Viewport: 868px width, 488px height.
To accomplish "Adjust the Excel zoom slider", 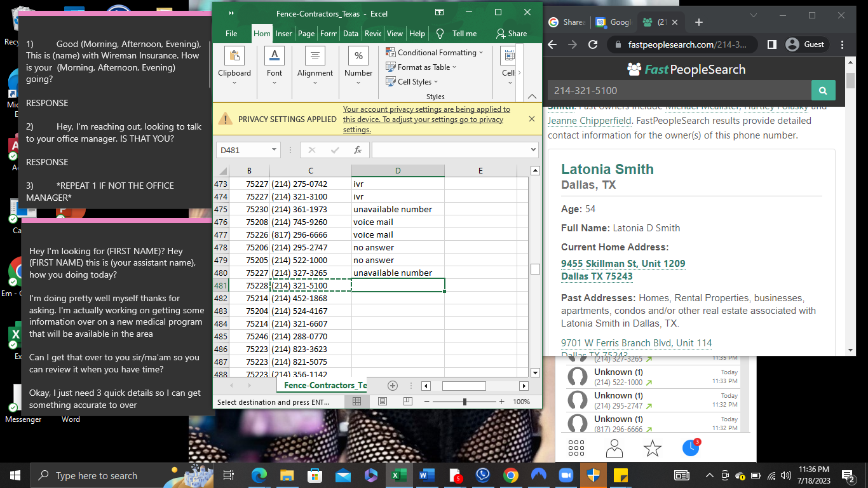I will [x=465, y=402].
